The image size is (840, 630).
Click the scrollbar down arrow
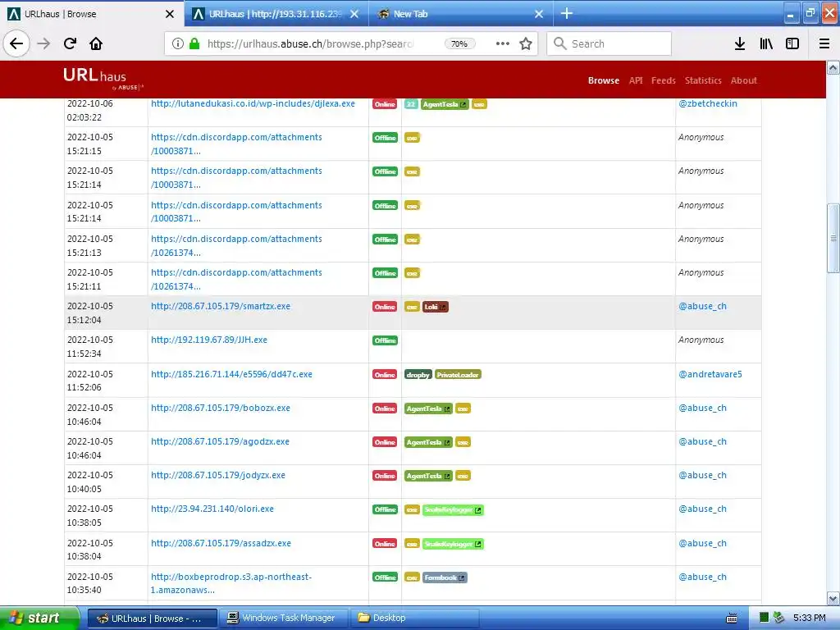(833, 598)
